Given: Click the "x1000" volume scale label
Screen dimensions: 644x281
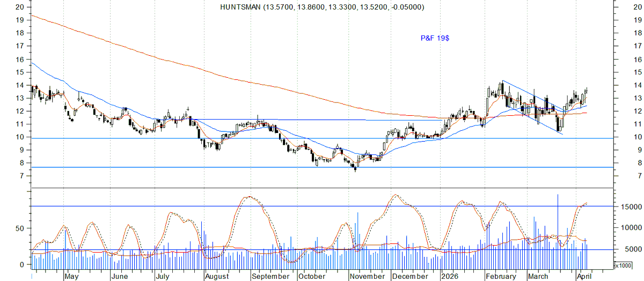Looking at the screenshot, I should click(x=623, y=265).
